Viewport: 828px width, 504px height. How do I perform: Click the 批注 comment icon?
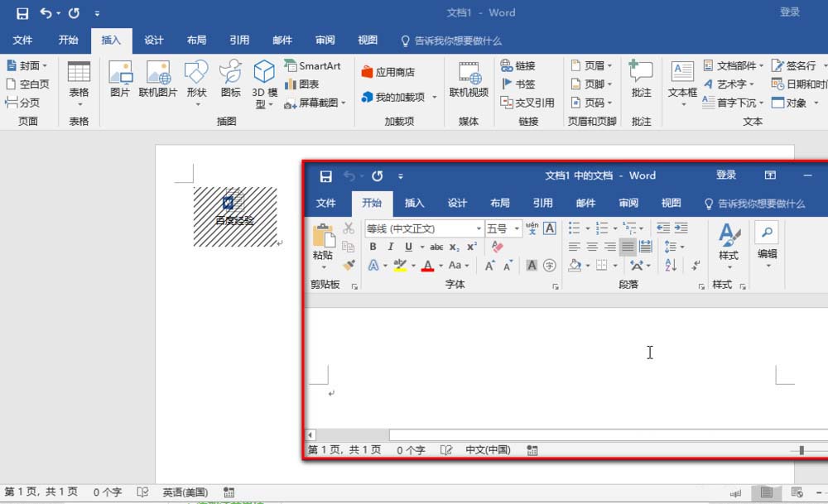pos(641,80)
